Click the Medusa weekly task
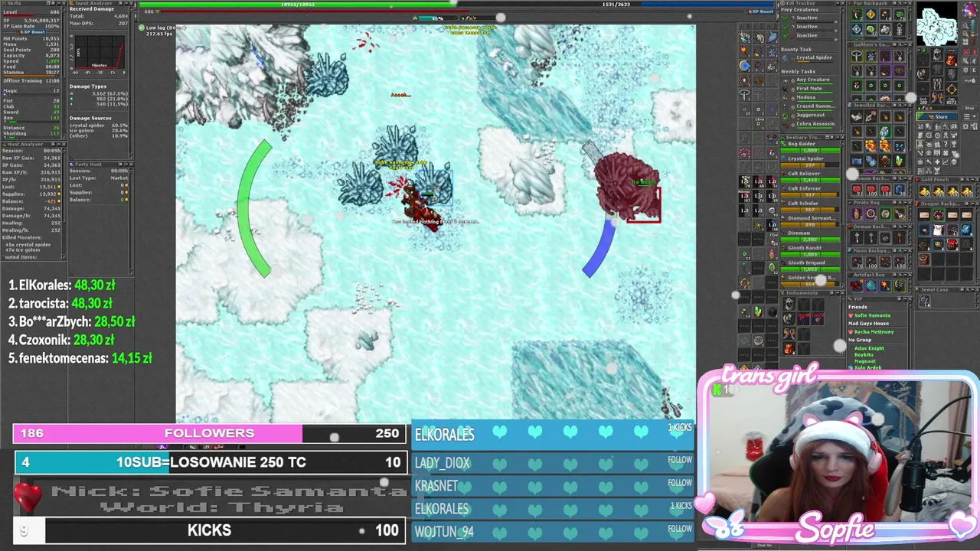The image size is (980, 551). [x=806, y=97]
